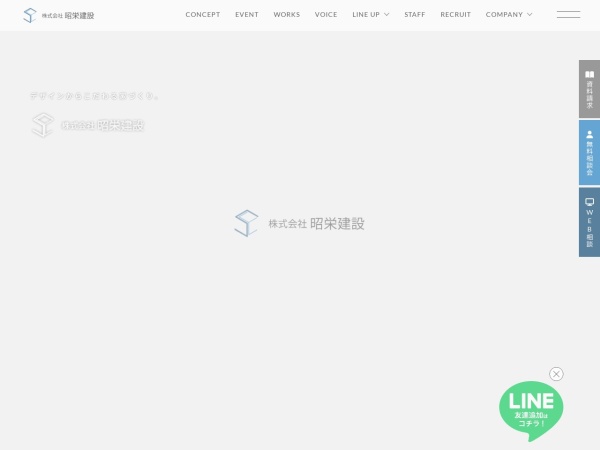Image resolution: width=600 pixels, height=450 pixels.
Task: Open the WEB相談 side tab
Action: tap(589, 222)
